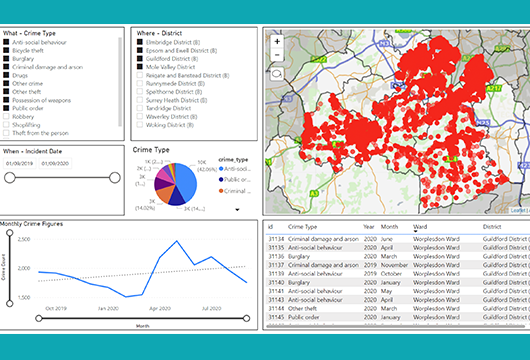Click left handle of Incident Date slider

(x=9, y=177)
